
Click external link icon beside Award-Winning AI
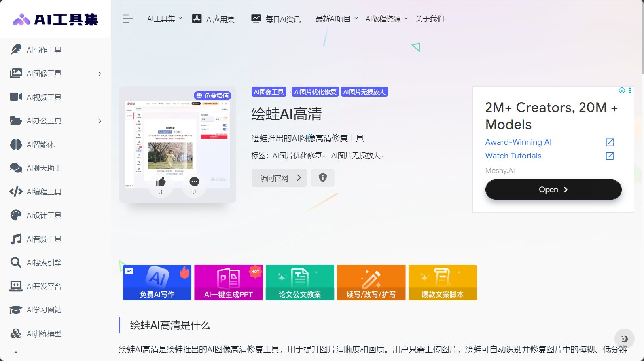point(610,142)
